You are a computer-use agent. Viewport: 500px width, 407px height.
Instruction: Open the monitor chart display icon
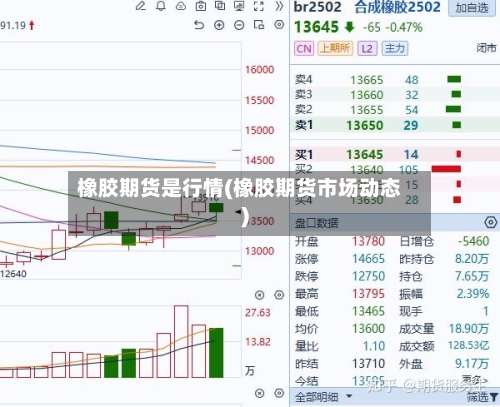click(239, 6)
